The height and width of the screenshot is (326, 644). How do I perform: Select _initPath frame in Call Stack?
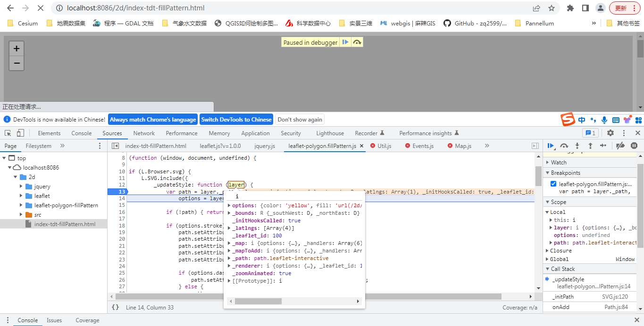[590, 296]
